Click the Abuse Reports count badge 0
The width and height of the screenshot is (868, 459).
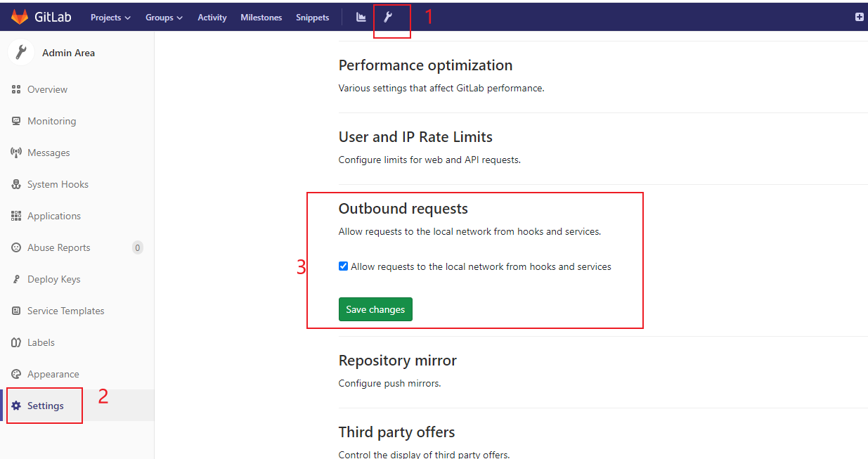(x=138, y=247)
